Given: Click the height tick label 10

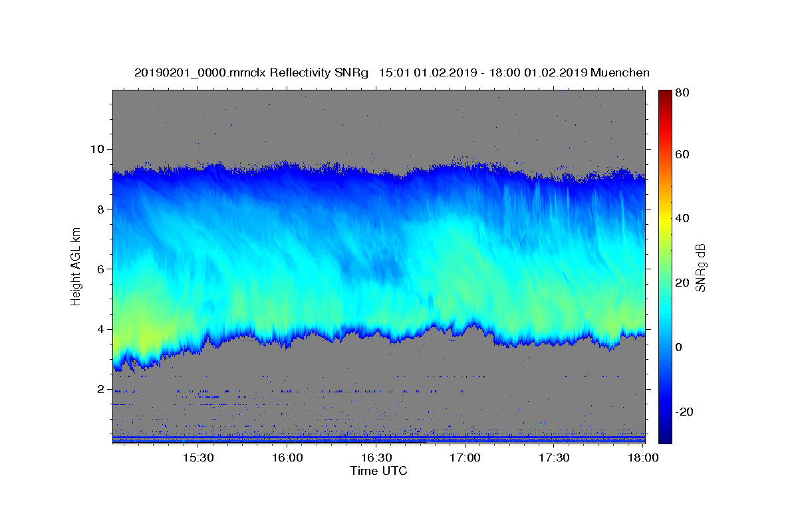Looking at the screenshot, I should (x=98, y=149).
